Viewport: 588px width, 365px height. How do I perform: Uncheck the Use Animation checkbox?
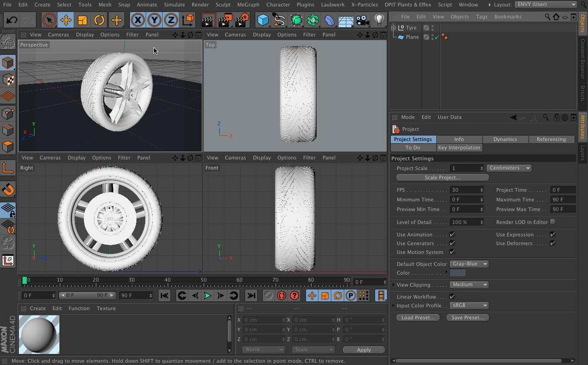click(x=452, y=235)
